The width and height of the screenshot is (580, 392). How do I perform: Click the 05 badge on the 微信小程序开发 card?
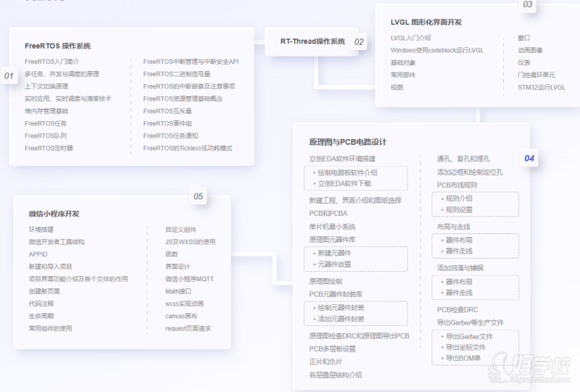[198, 196]
